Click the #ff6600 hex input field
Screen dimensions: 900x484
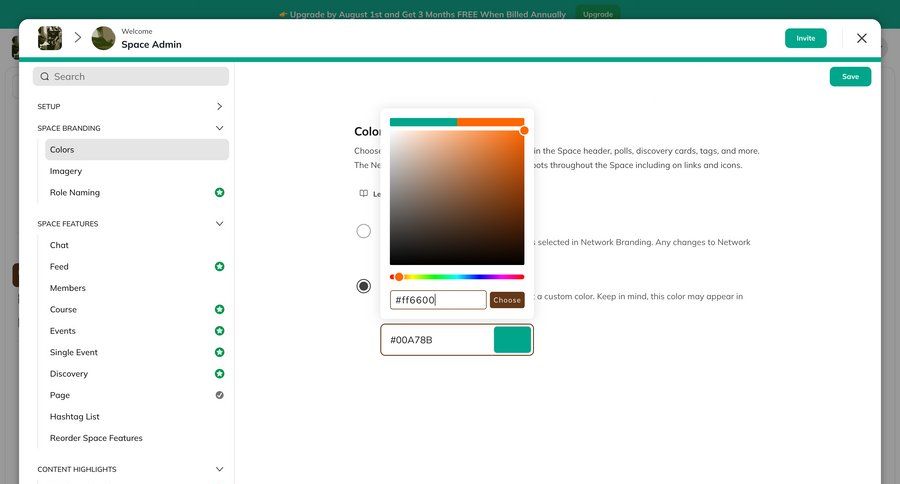point(438,300)
